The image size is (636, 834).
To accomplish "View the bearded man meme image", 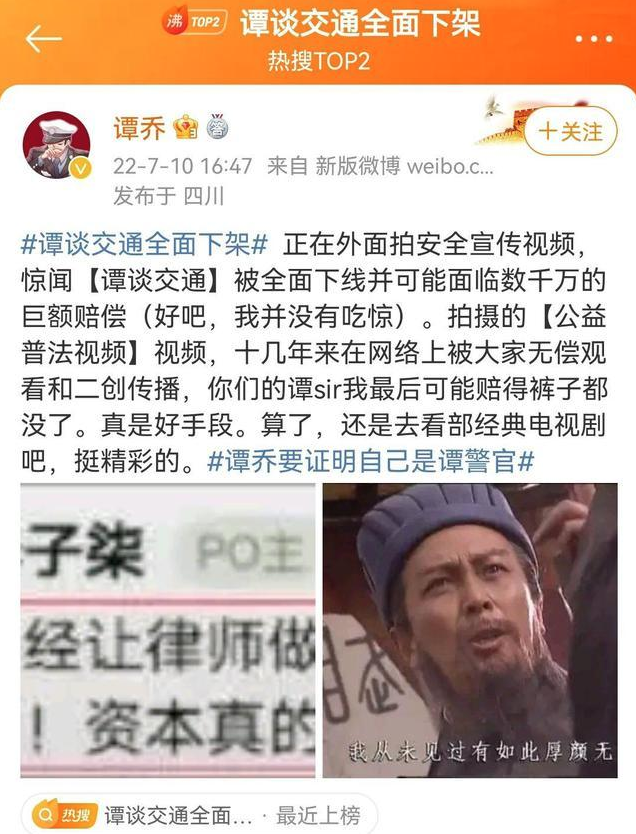I will (x=470, y=630).
